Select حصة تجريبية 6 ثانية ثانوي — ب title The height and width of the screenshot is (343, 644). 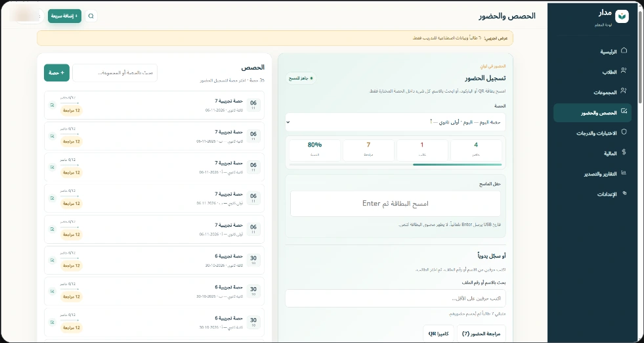[228, 288]
